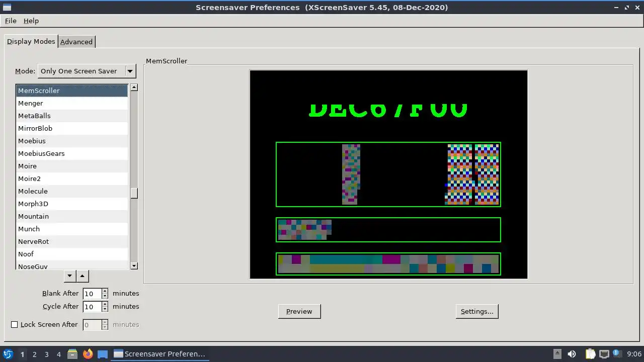Open the File menu

coord(11,21)
